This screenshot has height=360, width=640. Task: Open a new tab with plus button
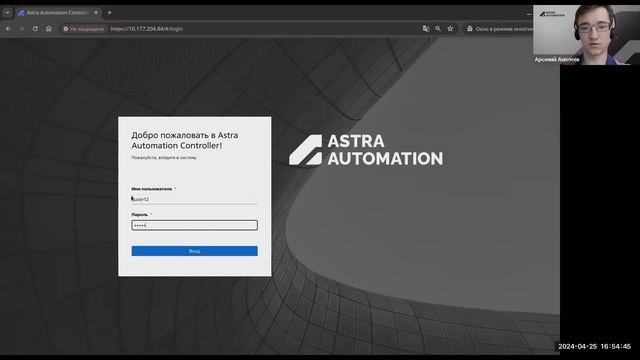tap(109, 13)
